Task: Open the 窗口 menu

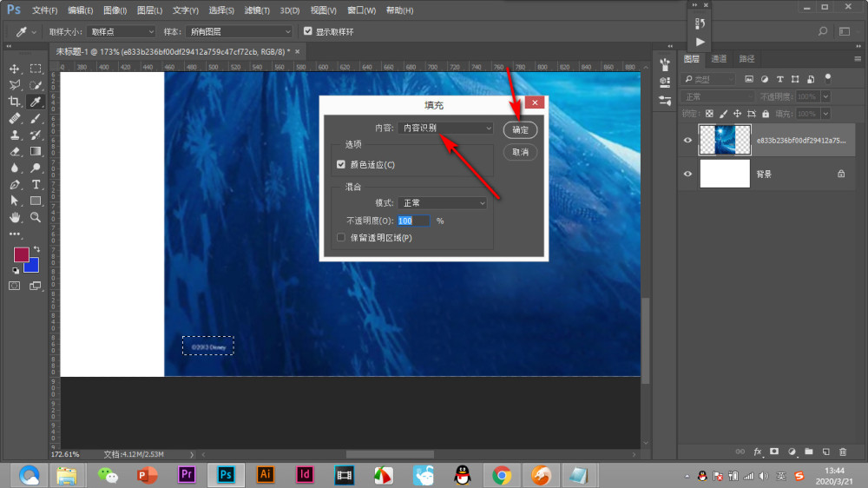Action: click(x=361, y=10)
